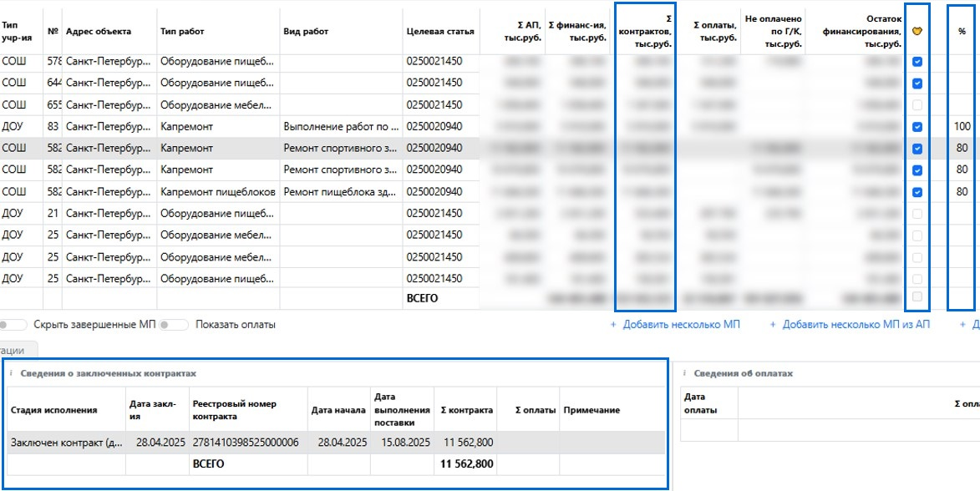Click the 'Тип работ' column header

point(182,32)
